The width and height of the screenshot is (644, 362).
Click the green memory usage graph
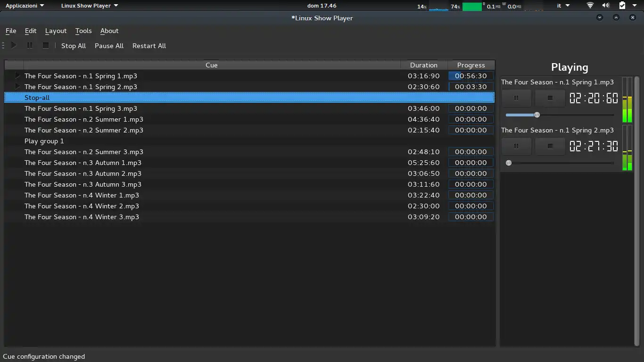pos(472,6)
